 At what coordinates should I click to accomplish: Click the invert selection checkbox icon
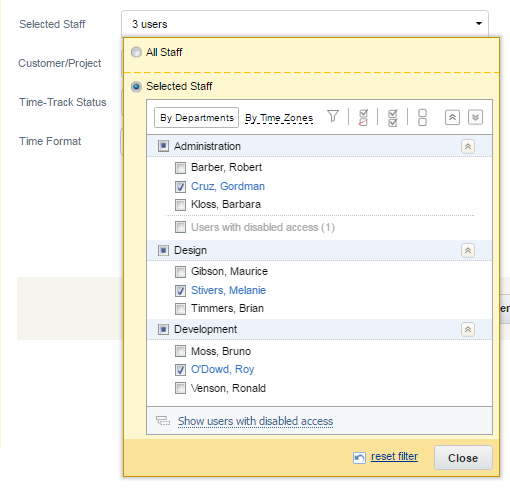(363, 117)
